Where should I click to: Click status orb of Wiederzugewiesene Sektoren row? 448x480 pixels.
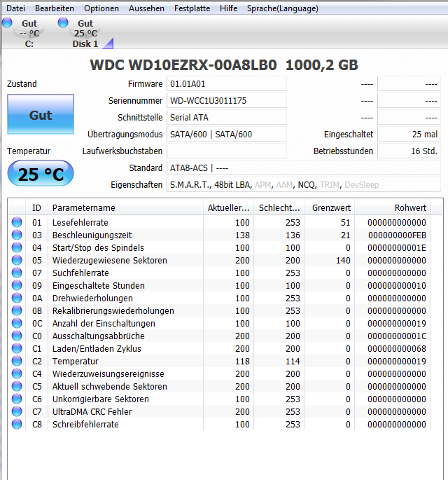pos(17,260)
